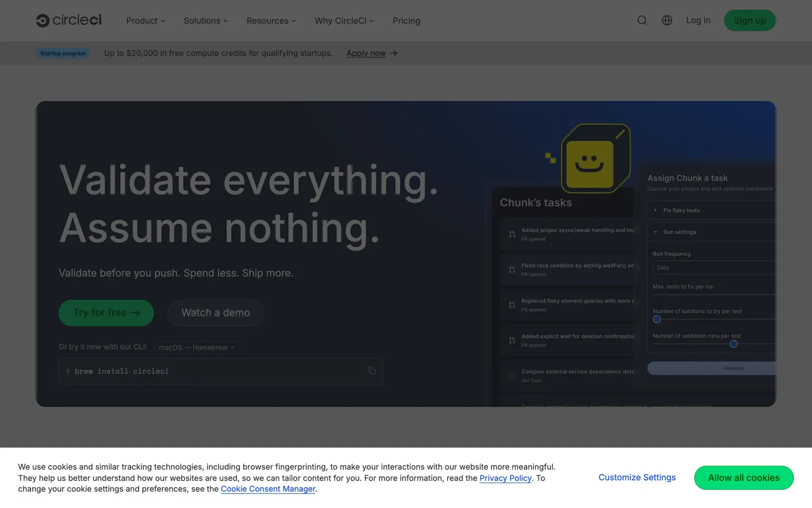Open the Product menu
Screen dimensions: 812x508
[x=145, y=21]
